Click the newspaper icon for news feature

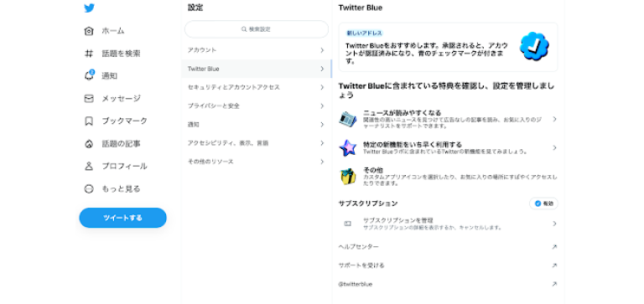(348, 119)
